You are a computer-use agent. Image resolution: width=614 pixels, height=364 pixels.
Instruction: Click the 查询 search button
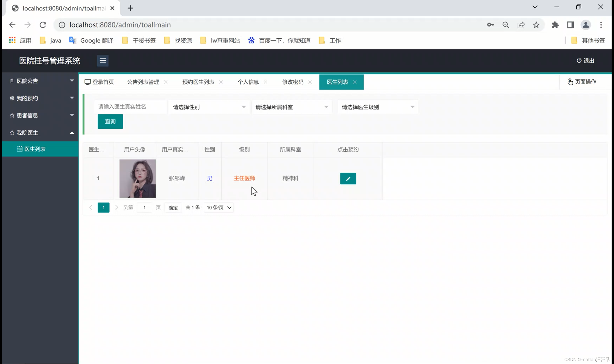[x=110, y=121]
